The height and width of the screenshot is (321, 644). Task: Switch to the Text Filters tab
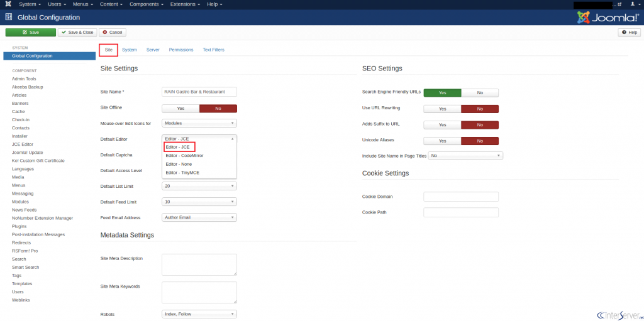(214, 50)
